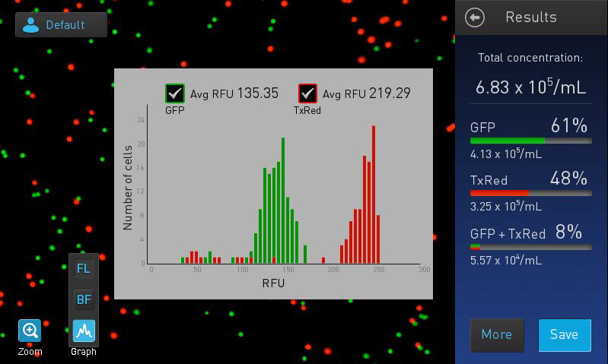Click the Total concentration label
Viewport: 608px width, 364px height.
coord(530,58)
